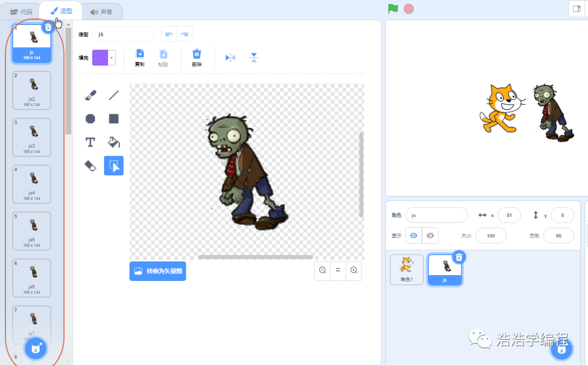588x366 pixels.
Task: Click the direction field 90
Action: pos(559,236)
